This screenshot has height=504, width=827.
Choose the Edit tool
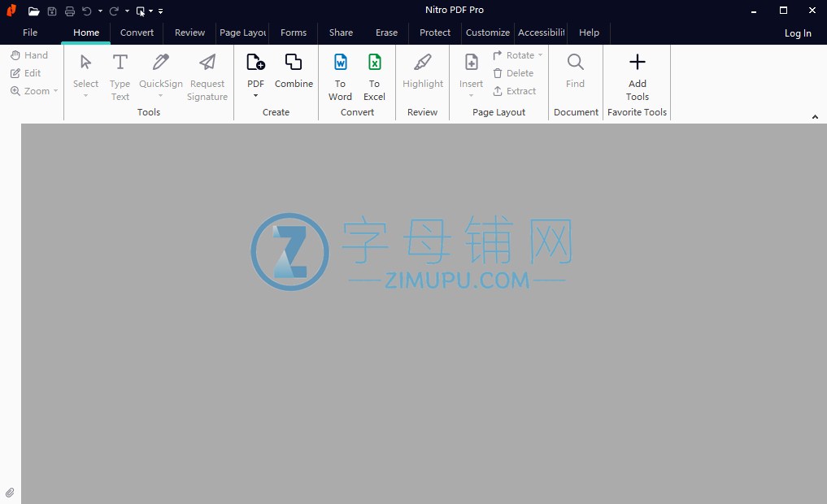tap(26, 73)
